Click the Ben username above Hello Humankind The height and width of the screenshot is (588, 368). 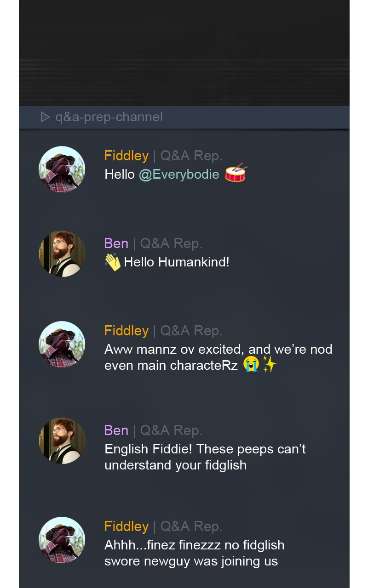[x=116, y=243]
